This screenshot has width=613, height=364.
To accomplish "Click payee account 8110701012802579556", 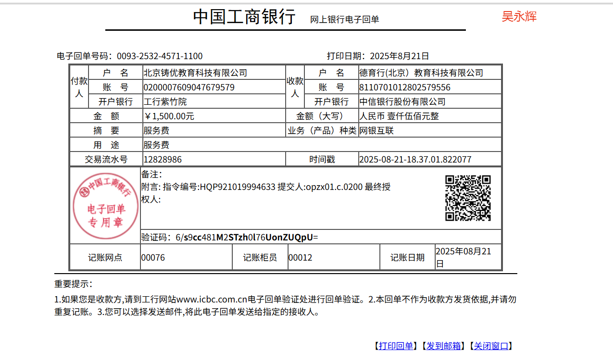I will (405, 88).
